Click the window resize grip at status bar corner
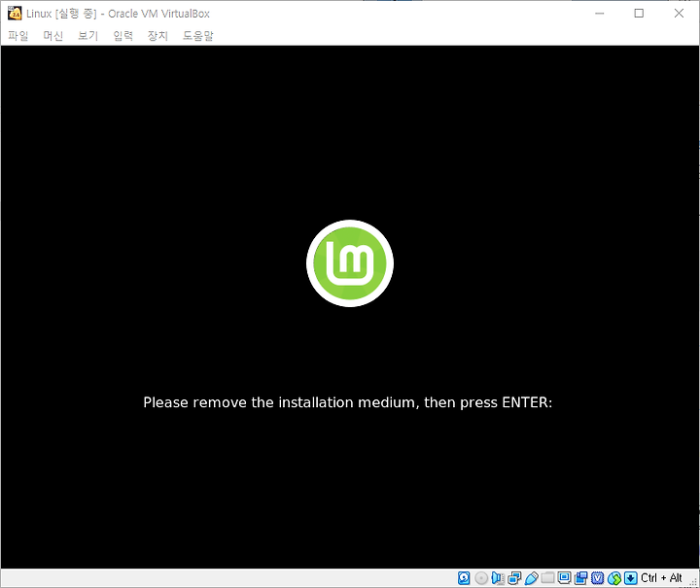This screenshot has width=700, height=588. click(693, 582)
